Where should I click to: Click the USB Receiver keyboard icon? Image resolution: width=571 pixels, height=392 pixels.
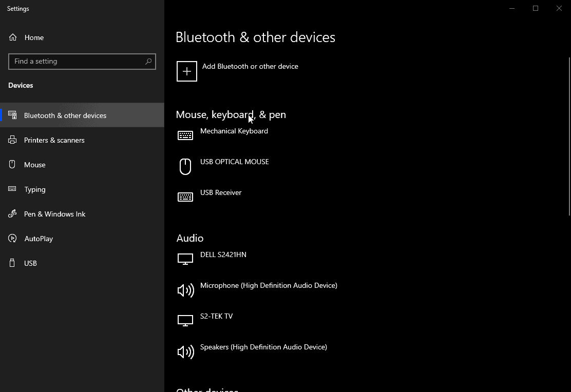(185, 197)
